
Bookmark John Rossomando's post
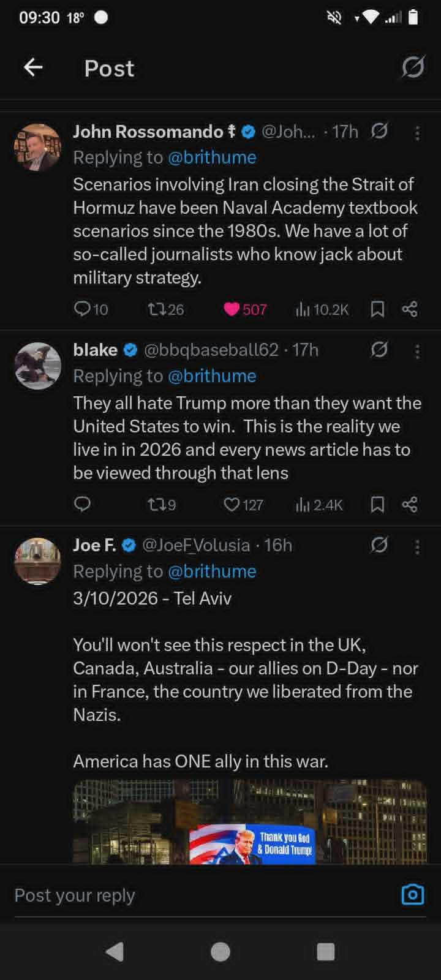377,309
